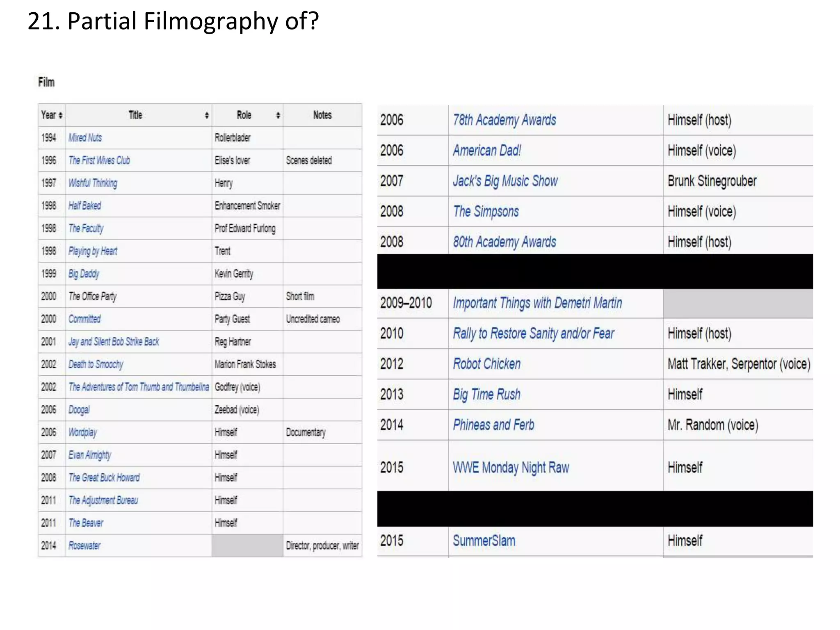Open the 78th Academy Awards link

click(504, 120)
